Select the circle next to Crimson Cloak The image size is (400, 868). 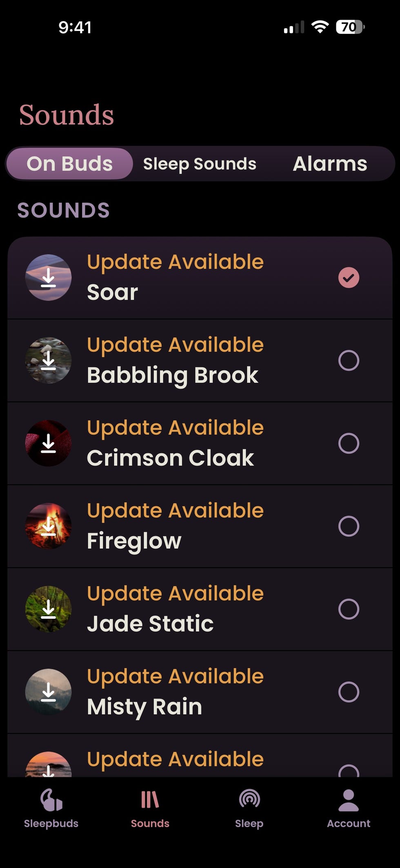click(348, 444)
